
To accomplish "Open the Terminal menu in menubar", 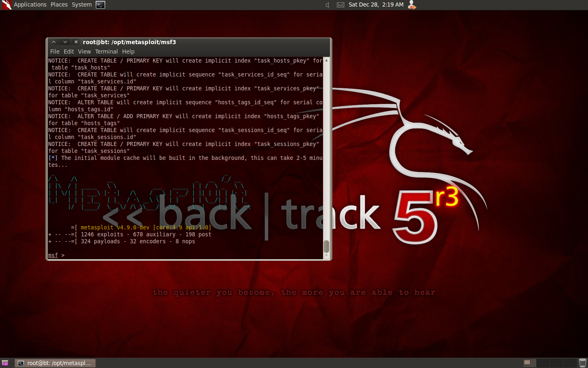I will 106,52.
